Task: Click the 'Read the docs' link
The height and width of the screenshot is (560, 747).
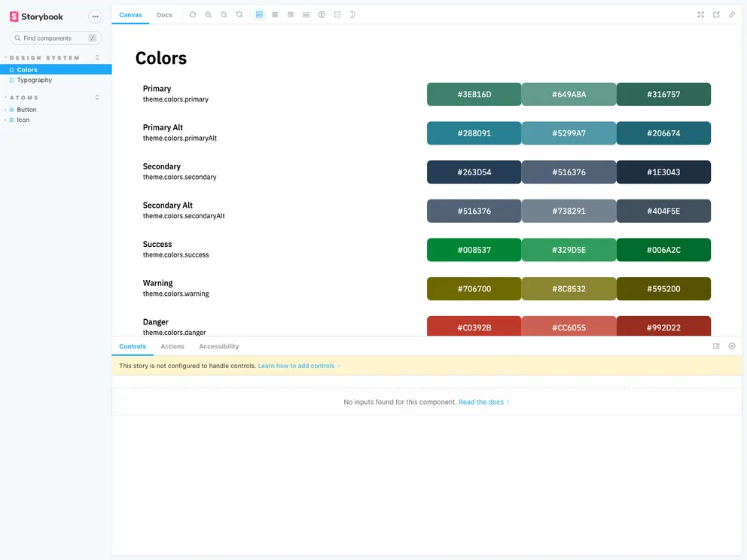Action: point(481,402)
